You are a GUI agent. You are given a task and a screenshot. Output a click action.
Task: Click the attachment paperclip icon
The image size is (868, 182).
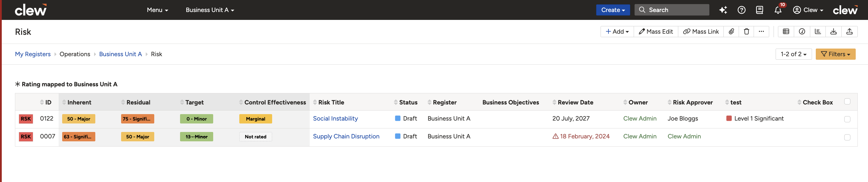(x=731, y=32)
